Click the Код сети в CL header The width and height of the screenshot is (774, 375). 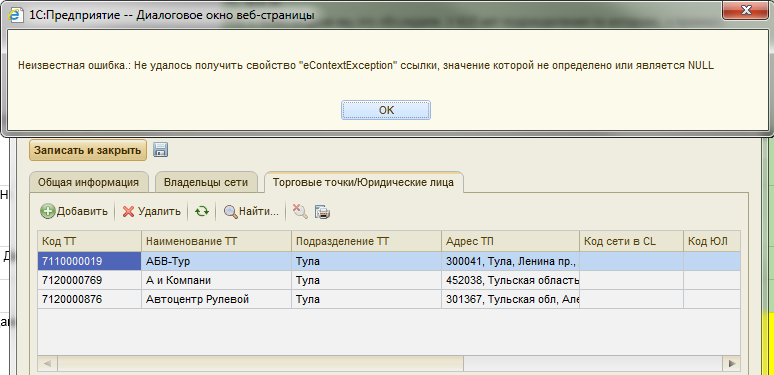click(631, 241)
